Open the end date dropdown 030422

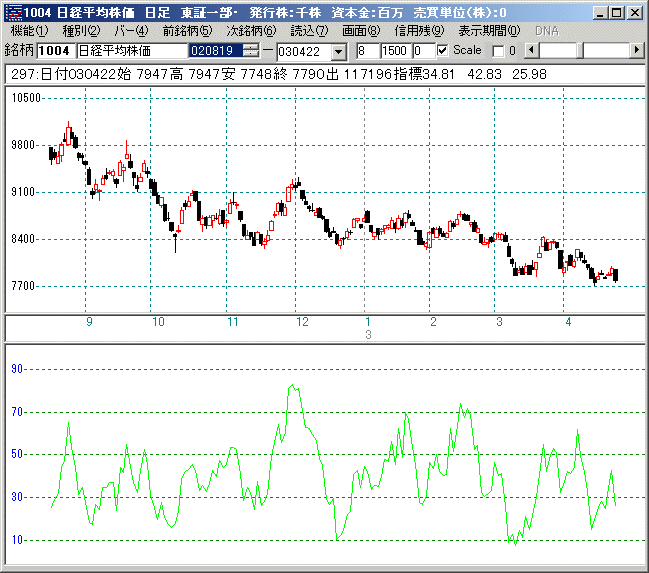[x=339, y=52]
